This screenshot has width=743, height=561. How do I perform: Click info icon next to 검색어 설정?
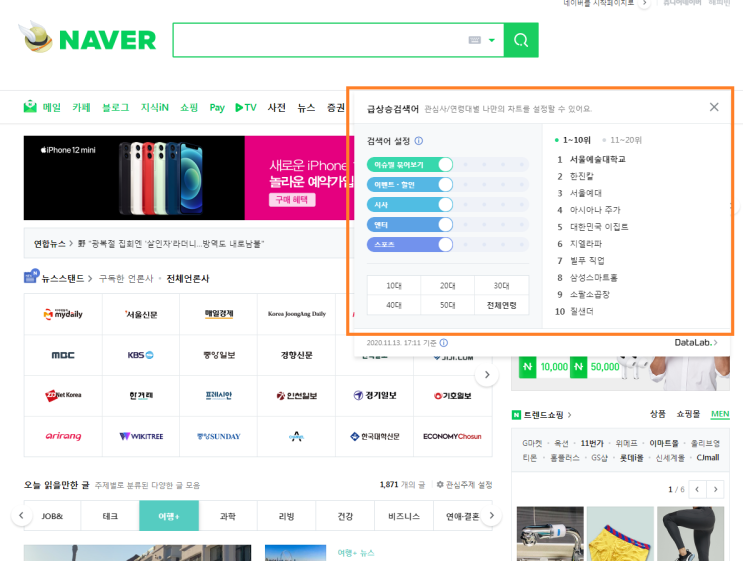pyautogui.click(x=418, y=141)
